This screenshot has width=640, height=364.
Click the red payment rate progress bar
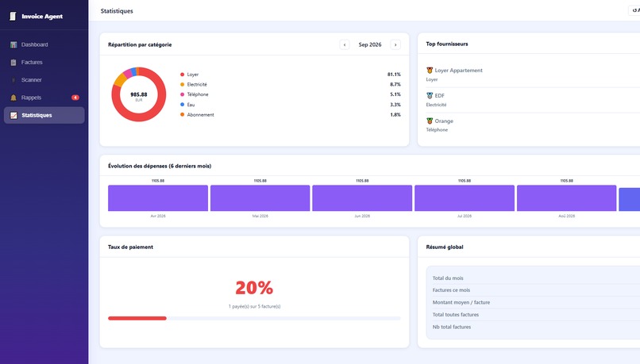coord(137,318)
